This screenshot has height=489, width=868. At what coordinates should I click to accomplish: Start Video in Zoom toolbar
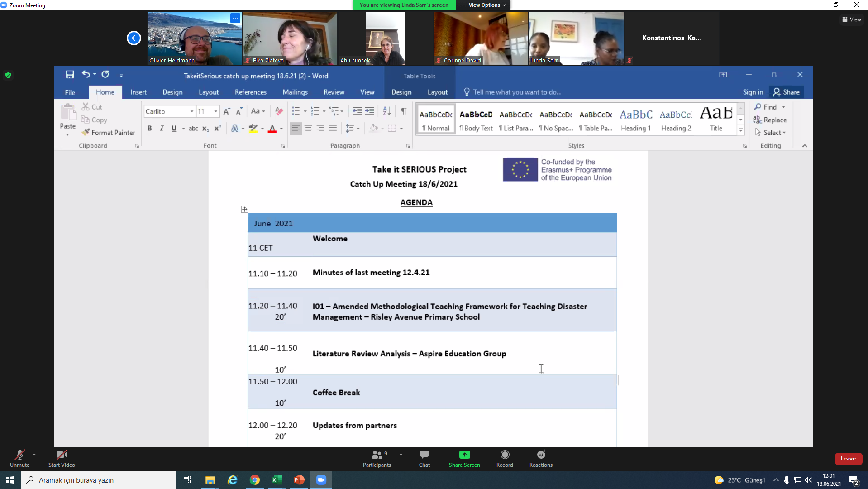tap(62, 458)
